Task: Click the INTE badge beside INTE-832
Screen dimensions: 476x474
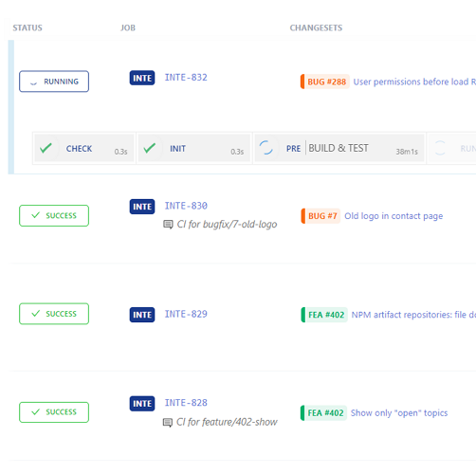Action: pos(142,78)
